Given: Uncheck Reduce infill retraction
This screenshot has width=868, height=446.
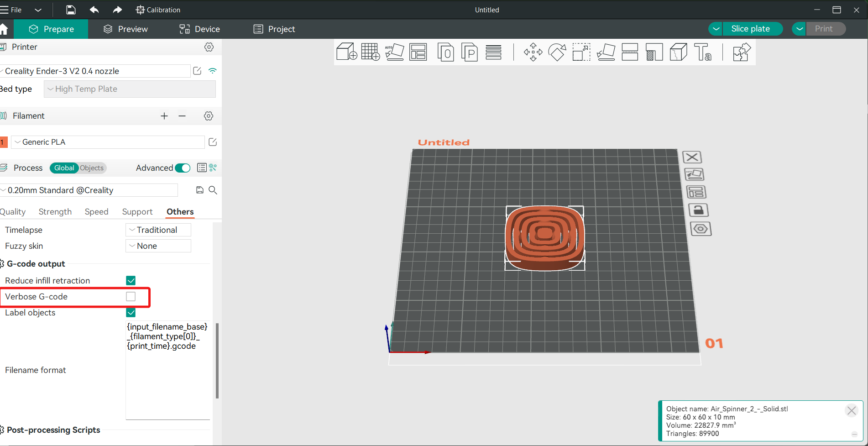Looking at the screenshot, I should click(131, 281).
